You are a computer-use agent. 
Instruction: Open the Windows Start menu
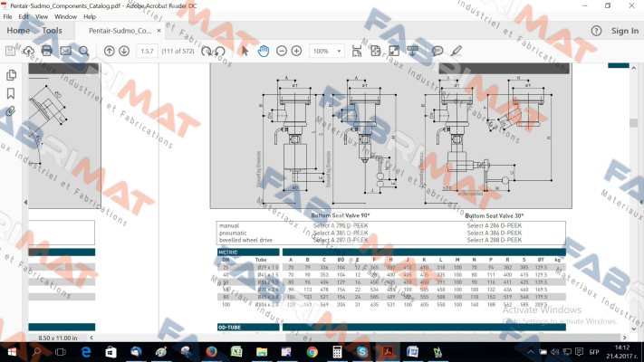click(x=12, y=352)
